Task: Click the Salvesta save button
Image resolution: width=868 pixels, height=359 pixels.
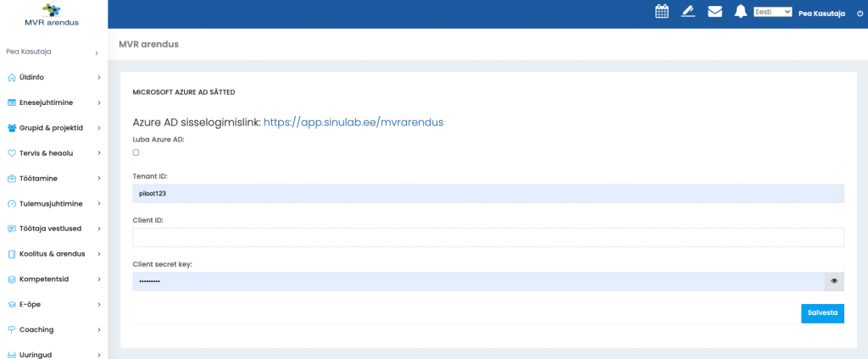Action: click(x=822, y=313)
